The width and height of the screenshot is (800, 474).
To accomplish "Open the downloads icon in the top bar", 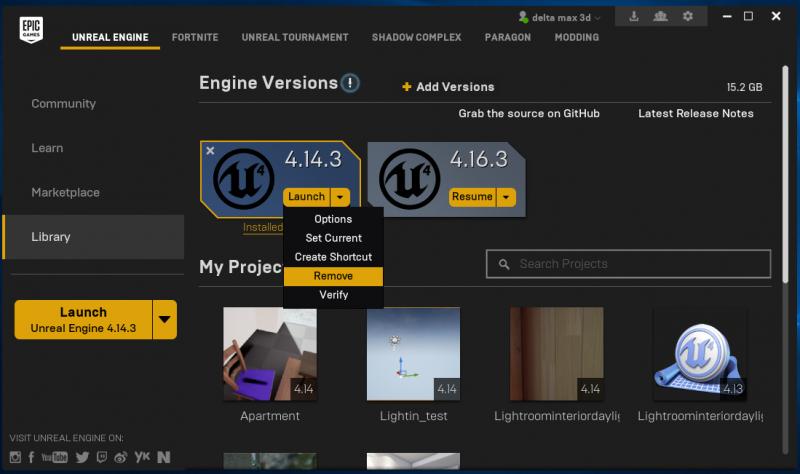I will [x=634, y=16].
